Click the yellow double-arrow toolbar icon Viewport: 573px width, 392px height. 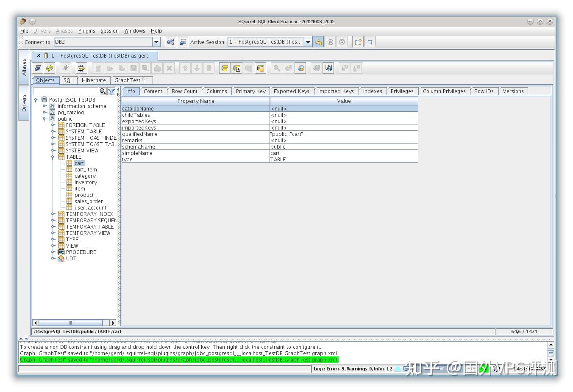click(x=82, y=68)
